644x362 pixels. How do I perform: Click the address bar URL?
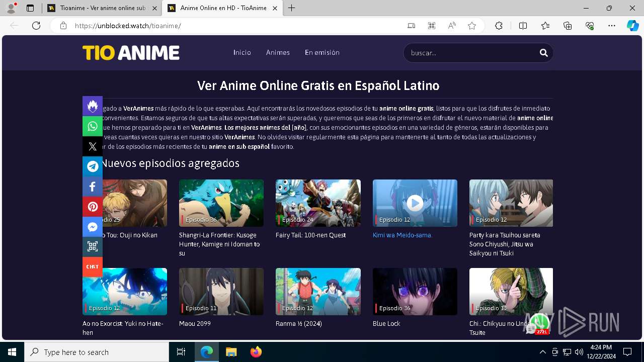pyautogui.click(x=128, y=26)
